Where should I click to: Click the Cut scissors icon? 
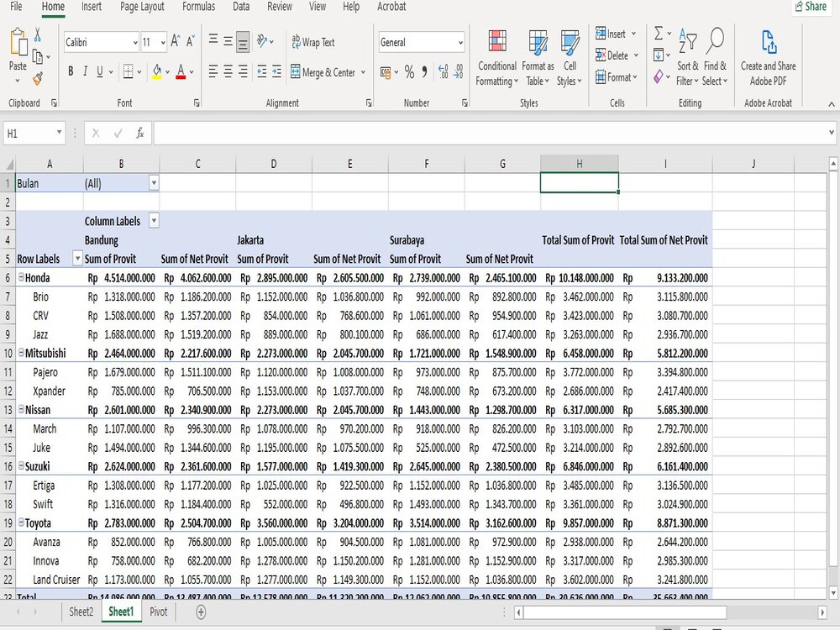38,35
